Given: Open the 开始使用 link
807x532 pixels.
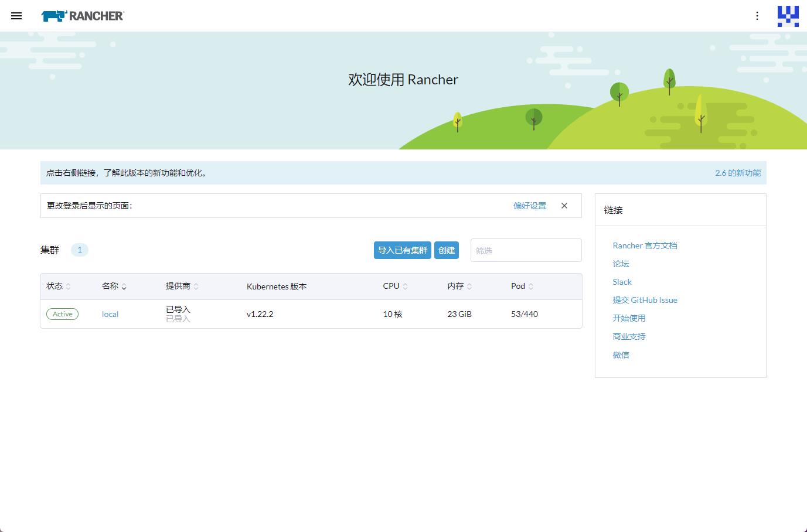Looking at the screenshot, I should pos(629,318).
